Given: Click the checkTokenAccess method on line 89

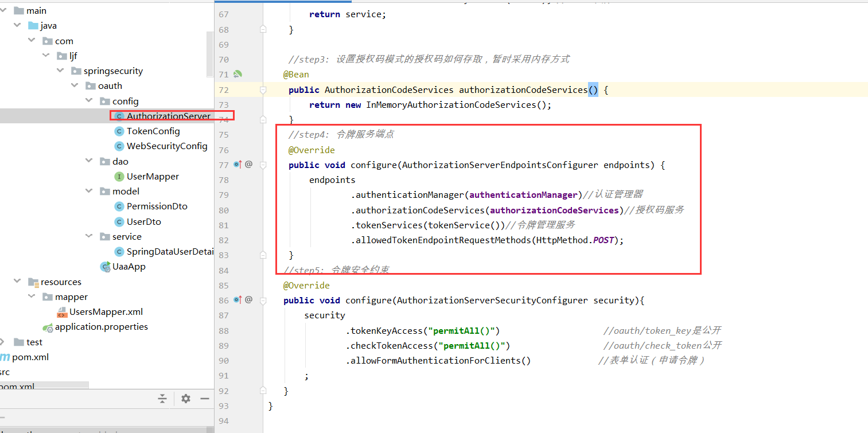Looking at the screenshot, I should click(x=391, y=346).
